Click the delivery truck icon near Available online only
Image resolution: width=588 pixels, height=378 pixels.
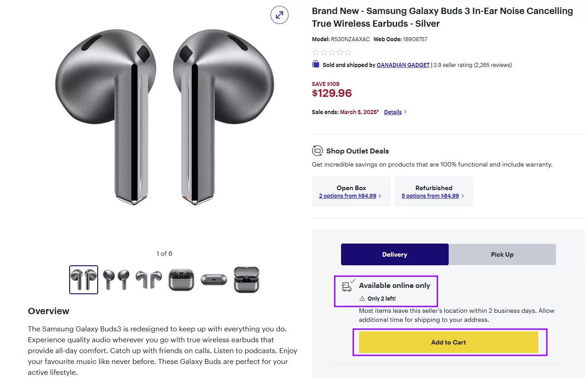tap(346, 287)
